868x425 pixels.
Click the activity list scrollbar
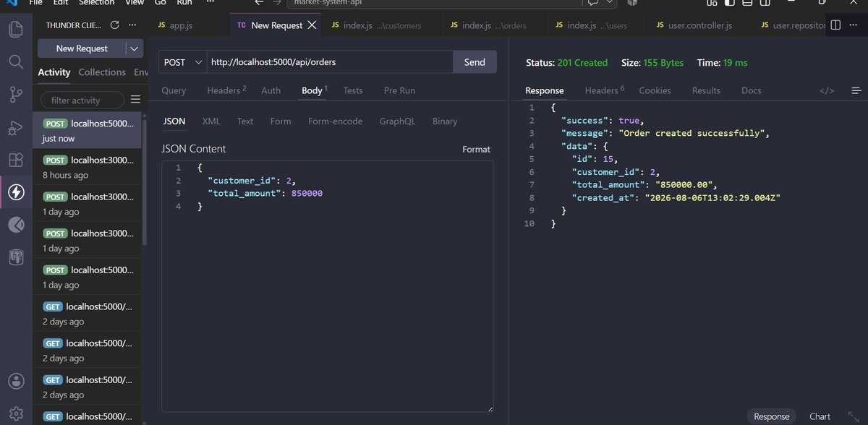pyautogui.click(x=144, y=184)
